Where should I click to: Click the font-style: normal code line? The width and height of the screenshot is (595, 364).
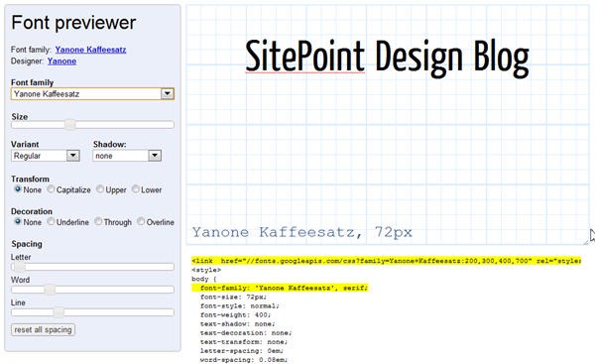pos(239,305)
